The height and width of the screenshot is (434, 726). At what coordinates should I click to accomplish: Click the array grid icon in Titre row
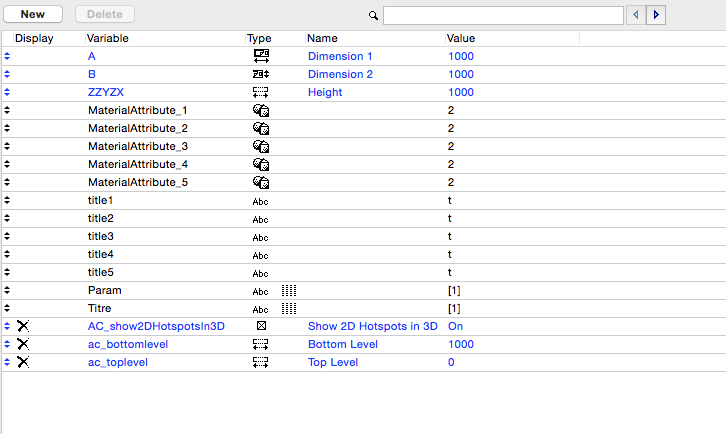click(289, 308)
